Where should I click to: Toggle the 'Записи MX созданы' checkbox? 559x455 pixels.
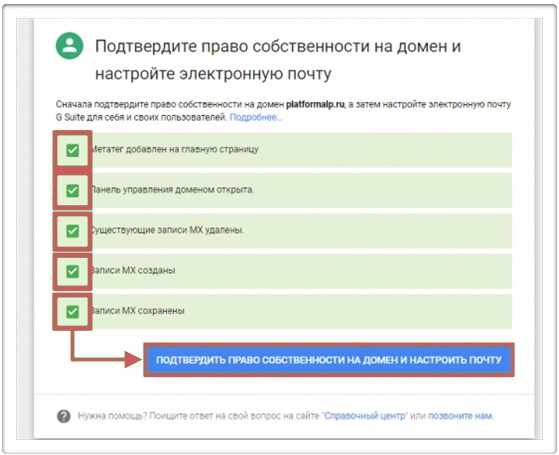(x=73, y=271)
